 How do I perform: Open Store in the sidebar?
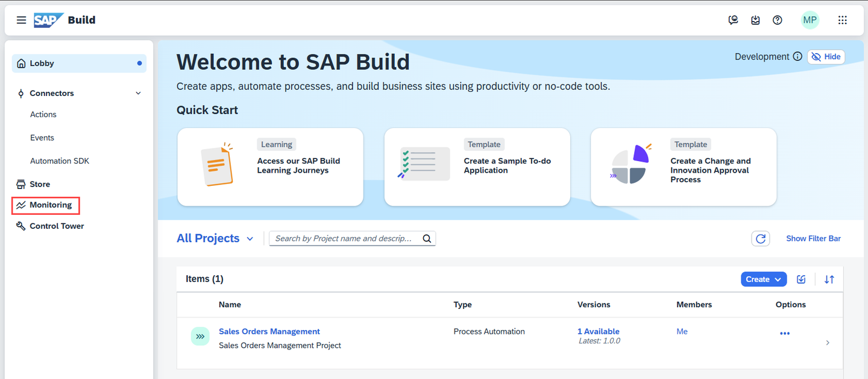tap(40, 184)
